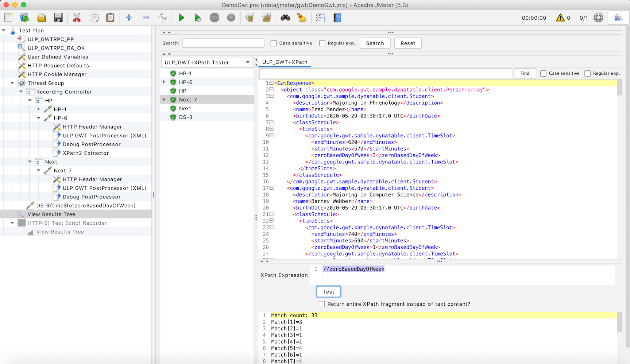Click the binoculars Search icon

[x=285, y=18]
